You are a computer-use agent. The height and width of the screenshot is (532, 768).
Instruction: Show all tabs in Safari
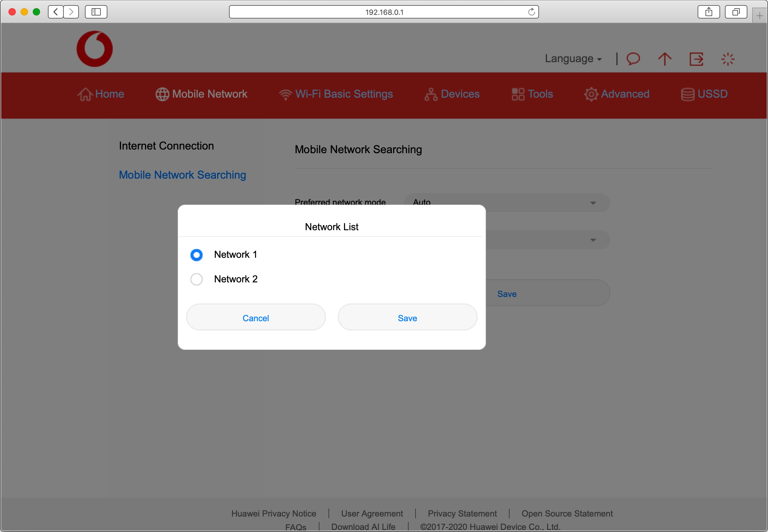click(736, 12)
